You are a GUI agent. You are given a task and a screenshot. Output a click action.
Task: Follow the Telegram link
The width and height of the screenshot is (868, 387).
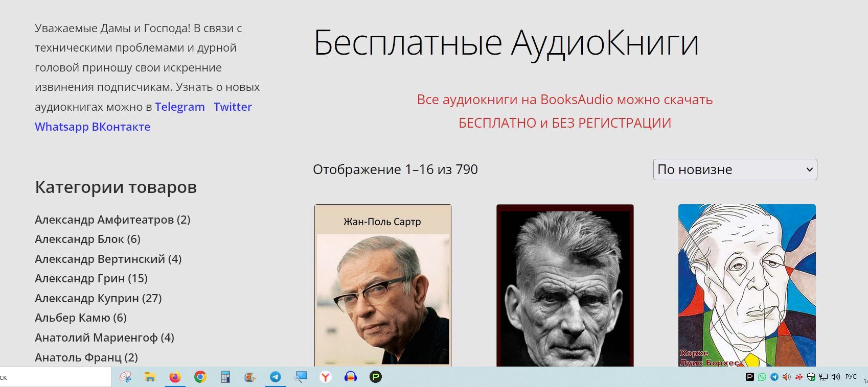tap(180, 107)
